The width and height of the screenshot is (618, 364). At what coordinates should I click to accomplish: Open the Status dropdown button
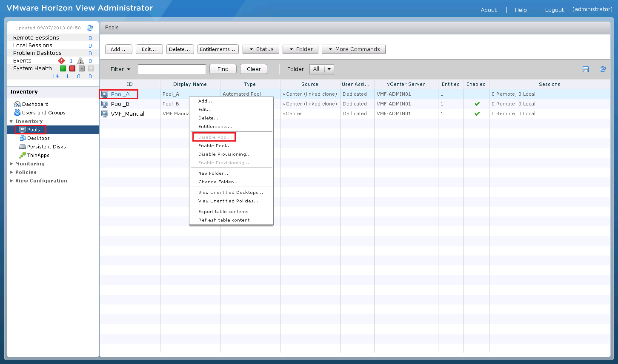(261, 49)
